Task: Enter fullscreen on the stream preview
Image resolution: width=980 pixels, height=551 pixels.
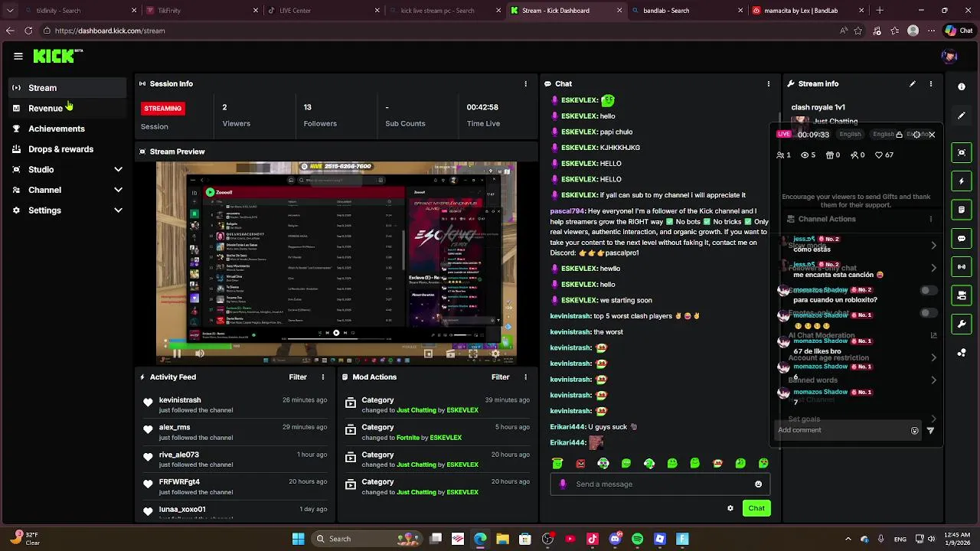Action: pos(473,354)
